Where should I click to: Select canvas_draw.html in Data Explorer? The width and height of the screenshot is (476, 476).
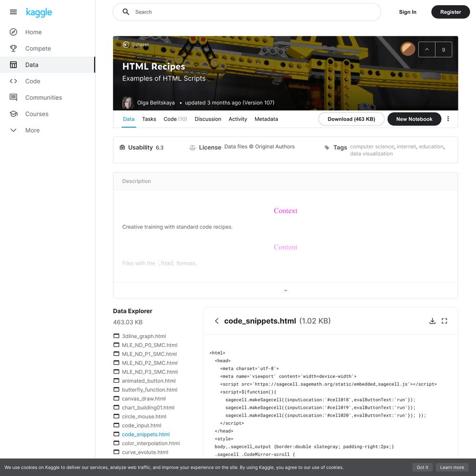[x=144, y=398]
